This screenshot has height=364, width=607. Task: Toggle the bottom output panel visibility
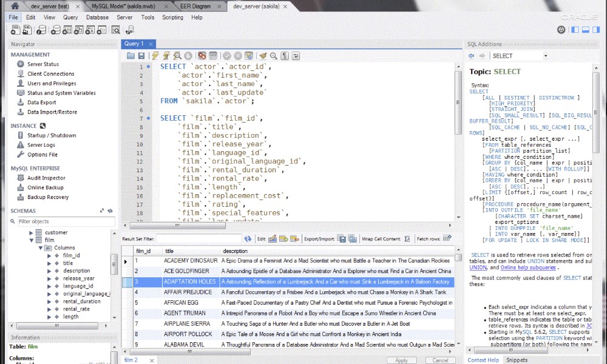pyautogui.click(x=586, y=29)
